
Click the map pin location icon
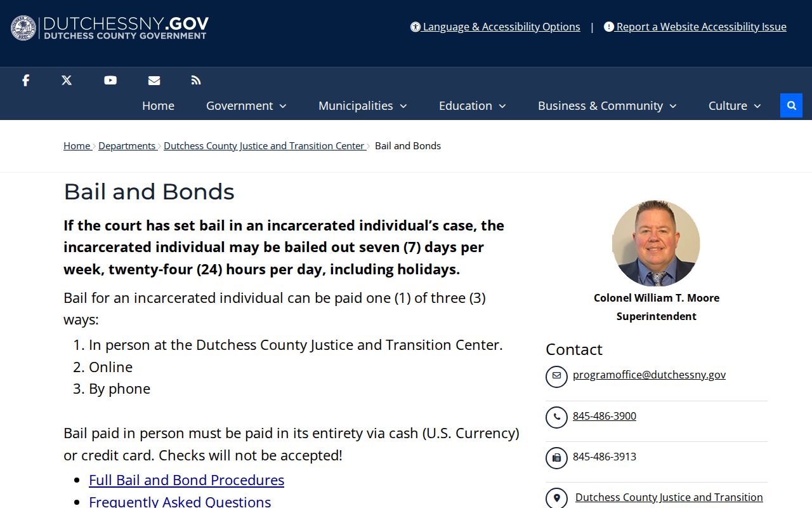[x=556, y=498]
